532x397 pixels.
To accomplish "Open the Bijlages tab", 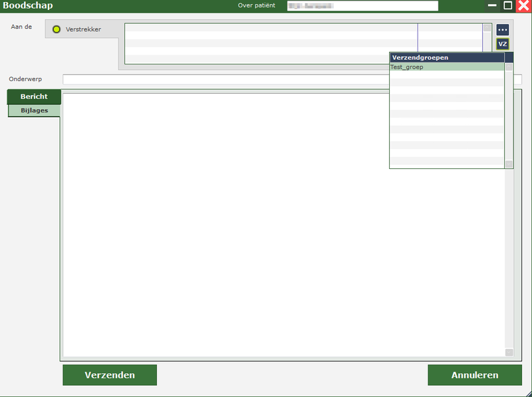I will coord(34,110).
